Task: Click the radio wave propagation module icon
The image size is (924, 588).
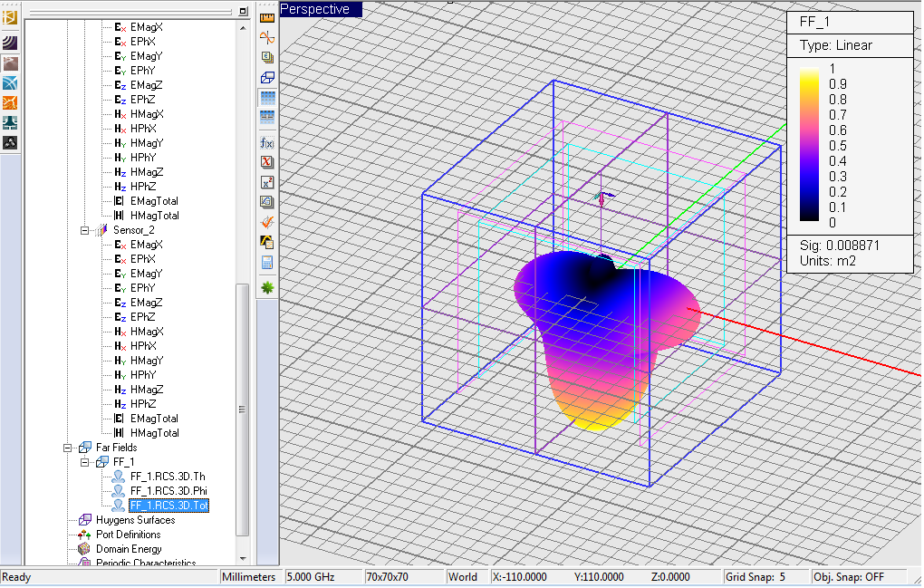Action: [10, 43]
